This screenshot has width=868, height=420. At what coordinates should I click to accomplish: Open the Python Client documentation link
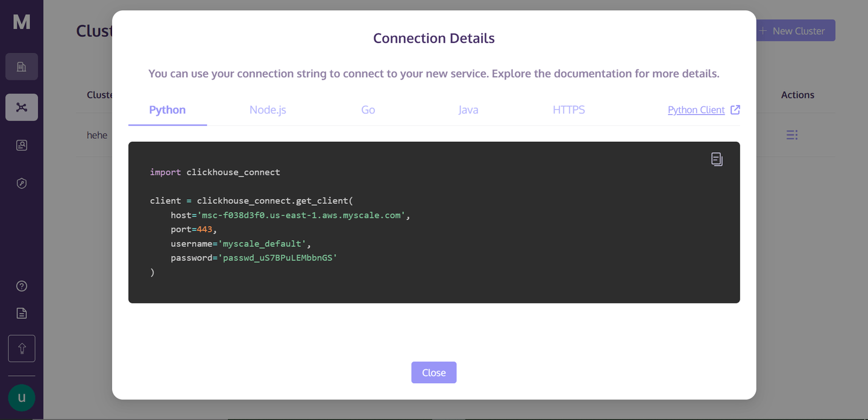[696, 110]
